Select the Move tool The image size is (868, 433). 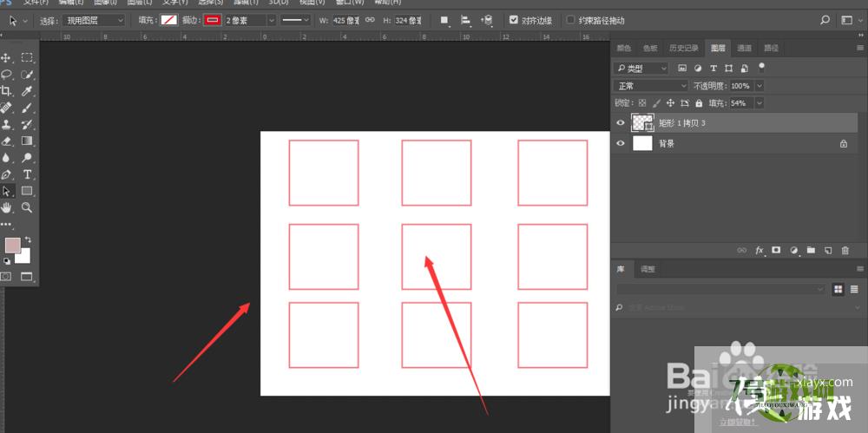coord(6,57)
